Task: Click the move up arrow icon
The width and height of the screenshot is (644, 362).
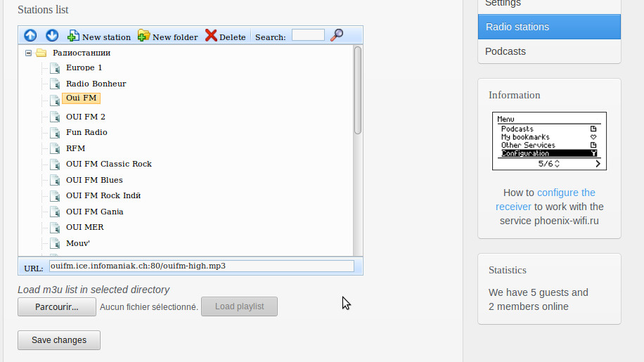Action: coord(30,36)
